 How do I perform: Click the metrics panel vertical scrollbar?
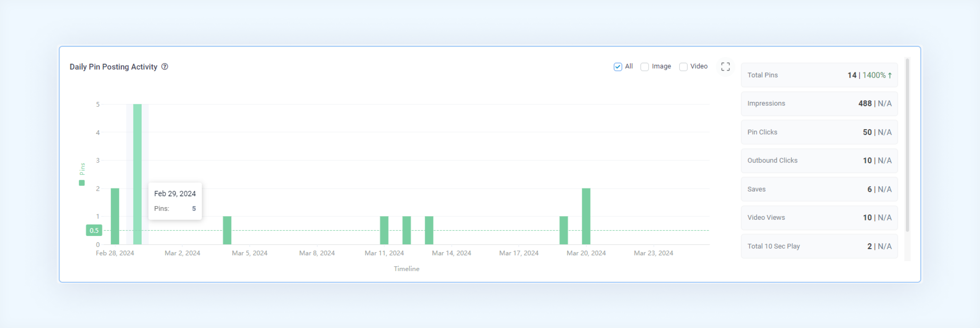pyautogui.click(x=907, y=145)
